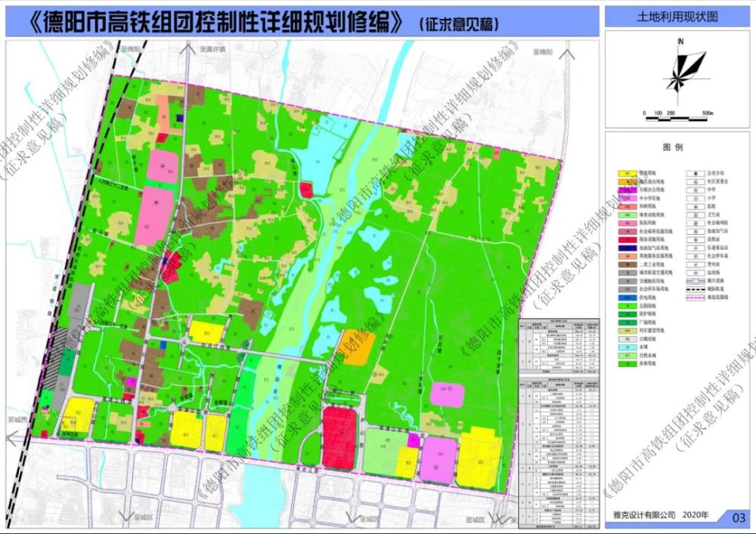Screen dimensions: 756x534
Task: Click the up arrow beside 至黄许镇
Action: coord(189,48)
